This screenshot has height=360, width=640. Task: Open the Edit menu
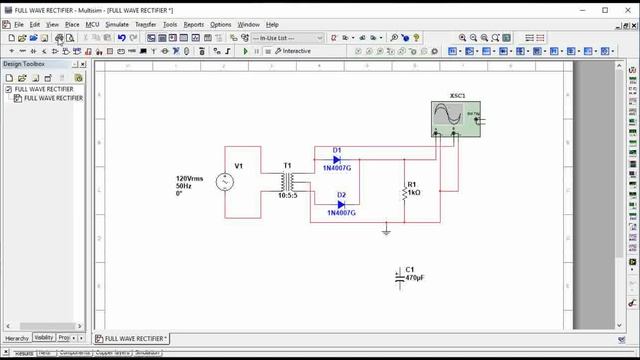[35, 25]
